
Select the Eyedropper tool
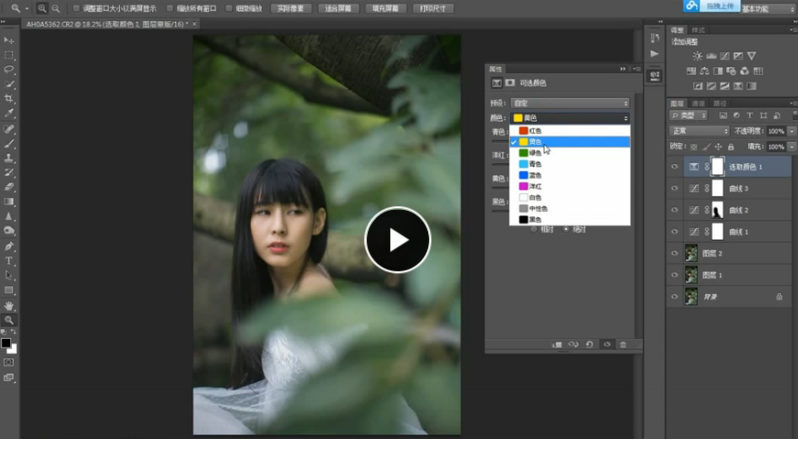click(9, 113)
